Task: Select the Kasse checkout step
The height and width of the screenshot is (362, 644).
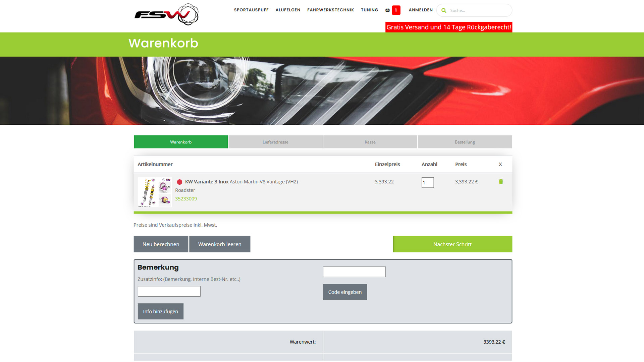Action: pos(370,142)
